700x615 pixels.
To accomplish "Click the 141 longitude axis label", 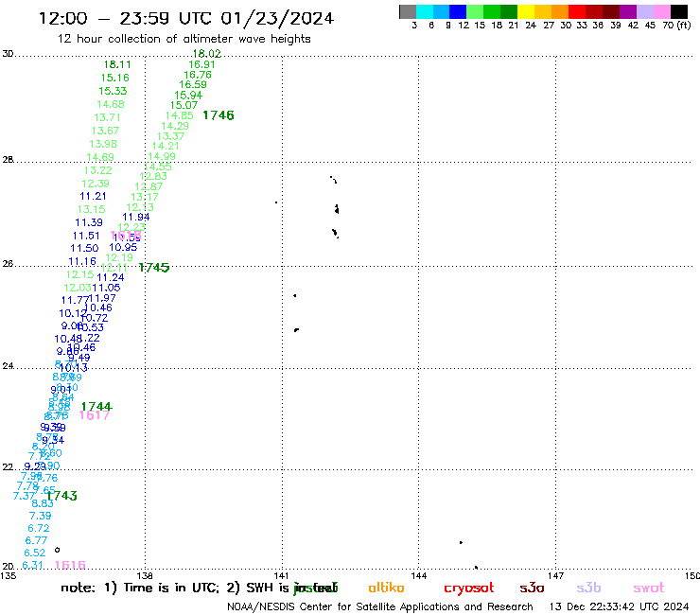I will point(282,576).
